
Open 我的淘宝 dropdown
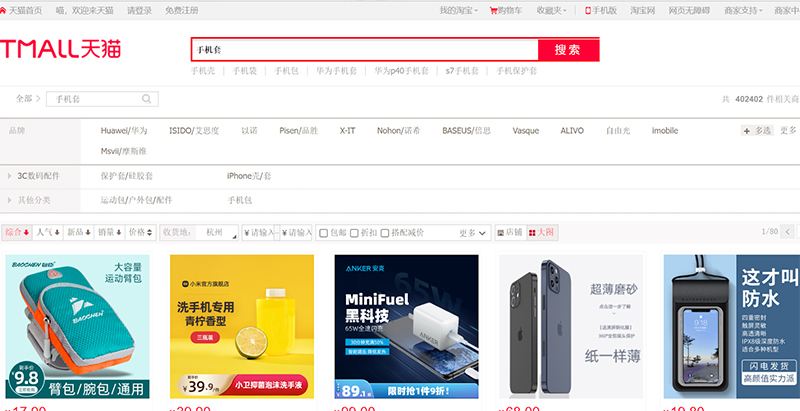pos(459,10)
